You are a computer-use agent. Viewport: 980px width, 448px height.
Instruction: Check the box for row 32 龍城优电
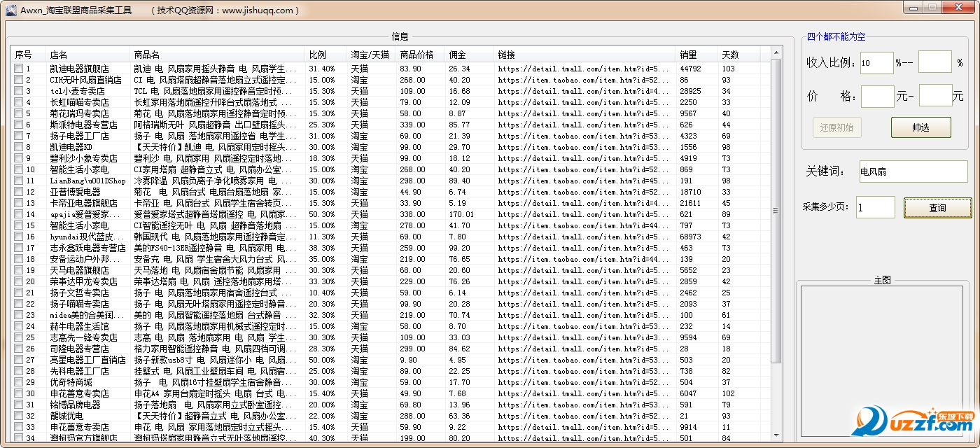point(19,416)
